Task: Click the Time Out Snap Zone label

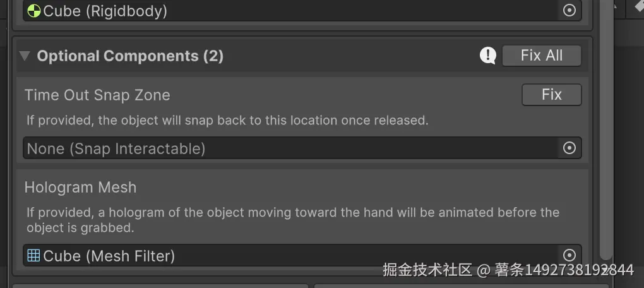Action: (97, 95)
